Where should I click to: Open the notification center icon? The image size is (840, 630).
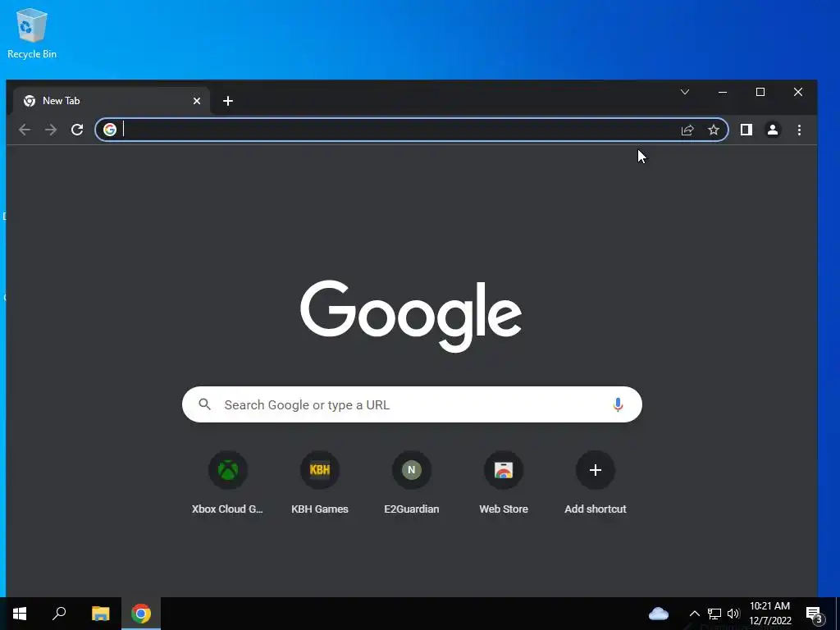[815, 614]
